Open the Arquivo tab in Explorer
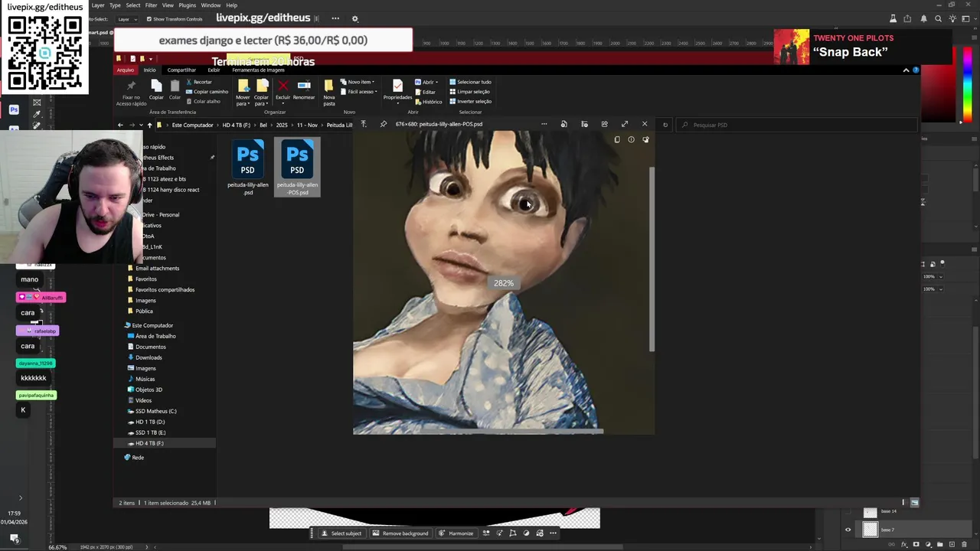This screenshot has width=980, height=551. [125, 70]
